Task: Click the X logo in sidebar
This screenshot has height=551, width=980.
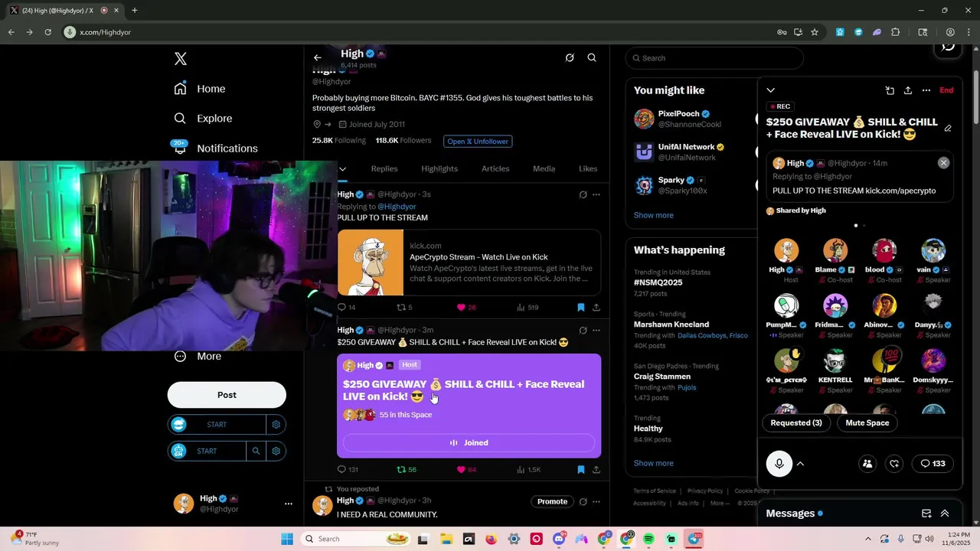Action: pyautogui.click(x=181, y=59)
